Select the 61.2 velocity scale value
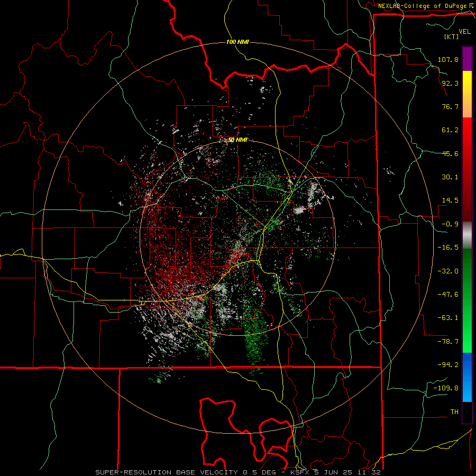476x476 pixels. (x=450, y=130)
